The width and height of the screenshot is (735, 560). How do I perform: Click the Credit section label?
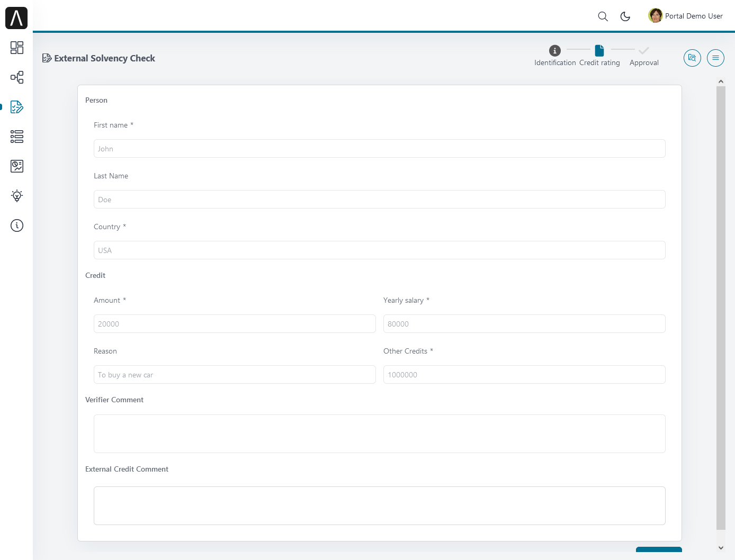coord(95,275)
